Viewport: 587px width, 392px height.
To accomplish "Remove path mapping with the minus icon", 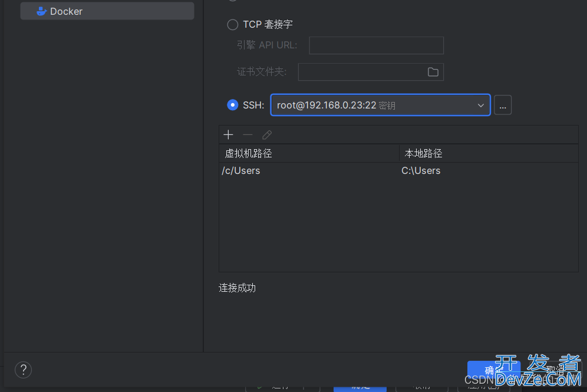I will coord(248,135).
